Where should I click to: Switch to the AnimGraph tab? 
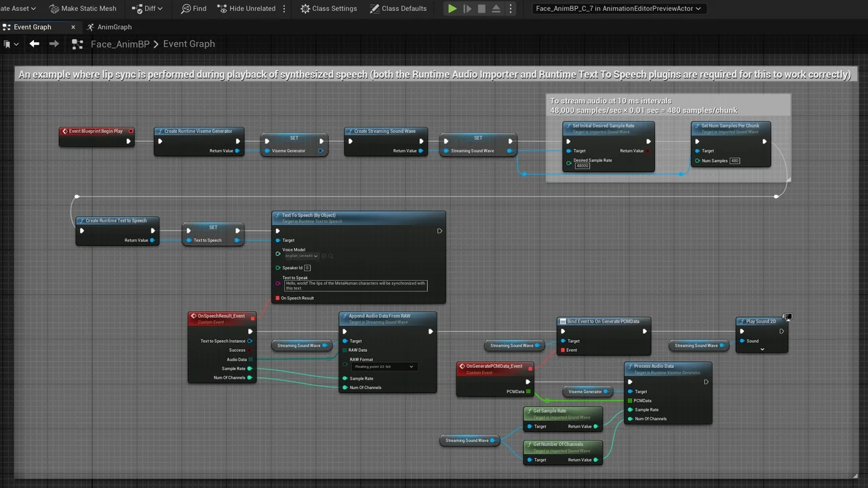point(114,27)
